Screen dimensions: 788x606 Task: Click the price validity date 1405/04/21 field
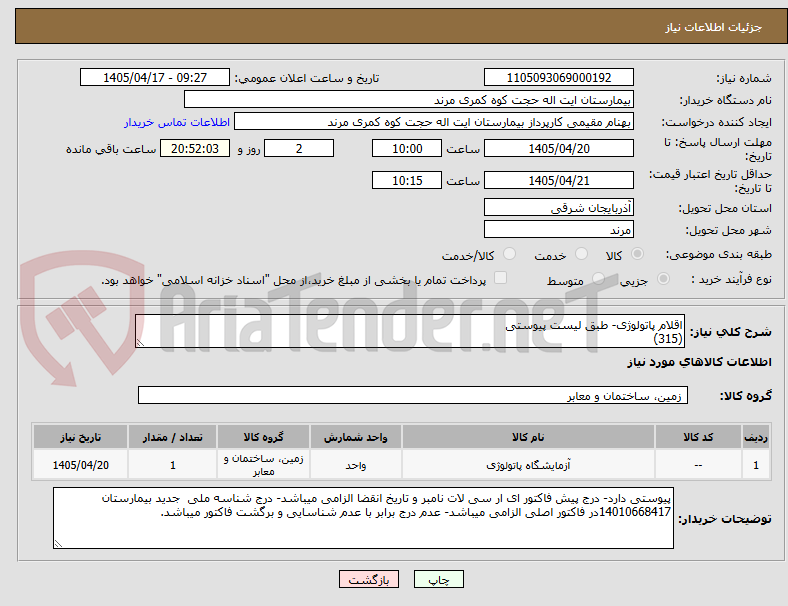[x=559, y=180]
